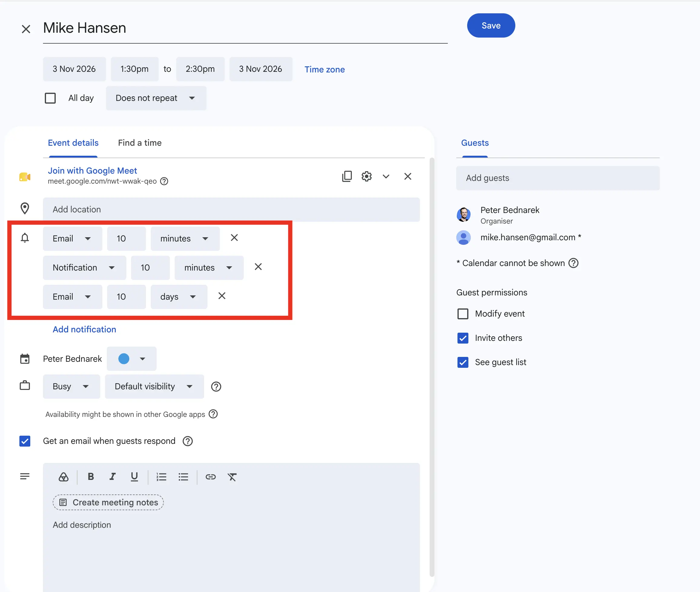Open the minutes dropdown in Notification row
This screenshot has width=700, height=592.
click(x=209, y=268)
